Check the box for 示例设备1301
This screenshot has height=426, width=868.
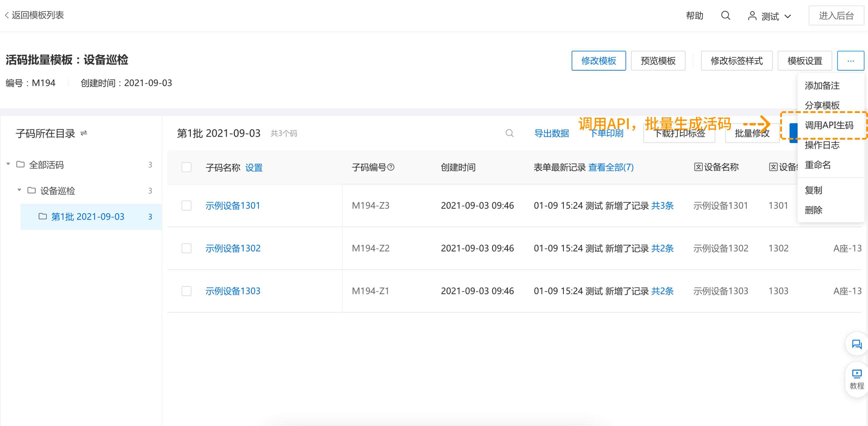[186, 205]
